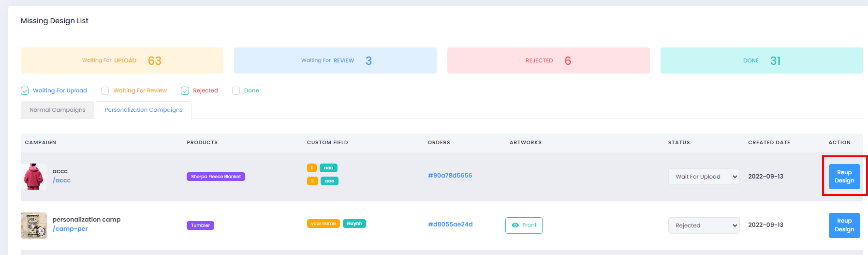This screenshot has height=255, width=868.
Task: Click the accc pink hoodie thumbnail
Action: (x=34, y=177)
